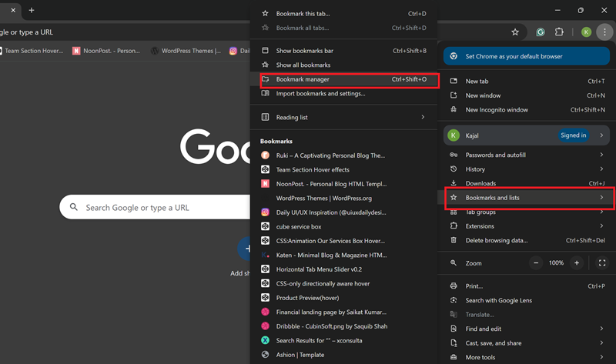Screen dimensions: 616x364
Task: Click the Google search box on page
Action: tap(155, 207)
